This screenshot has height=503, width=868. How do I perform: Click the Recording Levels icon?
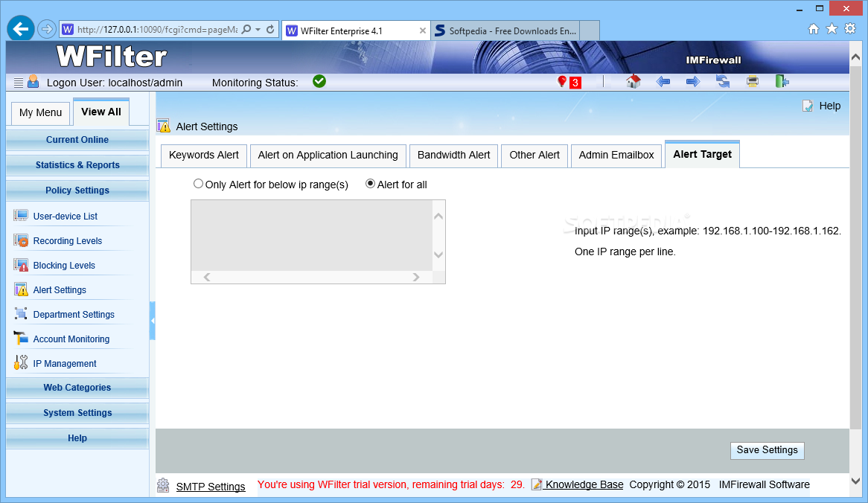(x=21, y=240)
